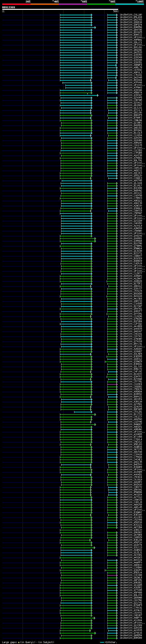Click the long alignment bar of Q39347
The image size is (146, 644).
pos(79,95)
